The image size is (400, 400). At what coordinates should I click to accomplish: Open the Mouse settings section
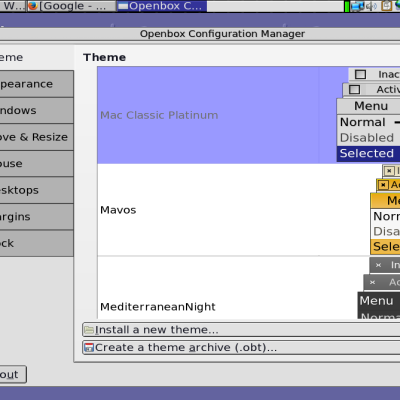[x=37, y=164]
